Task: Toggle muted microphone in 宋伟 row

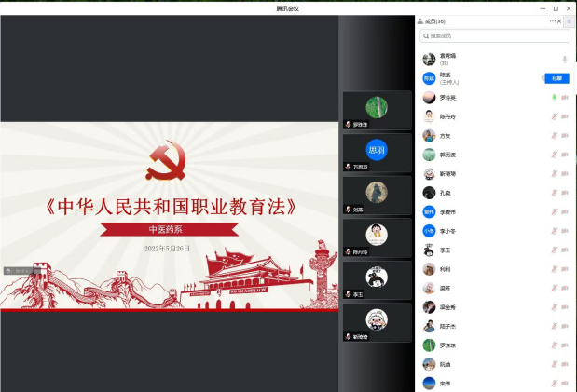Action: [555, 384]
